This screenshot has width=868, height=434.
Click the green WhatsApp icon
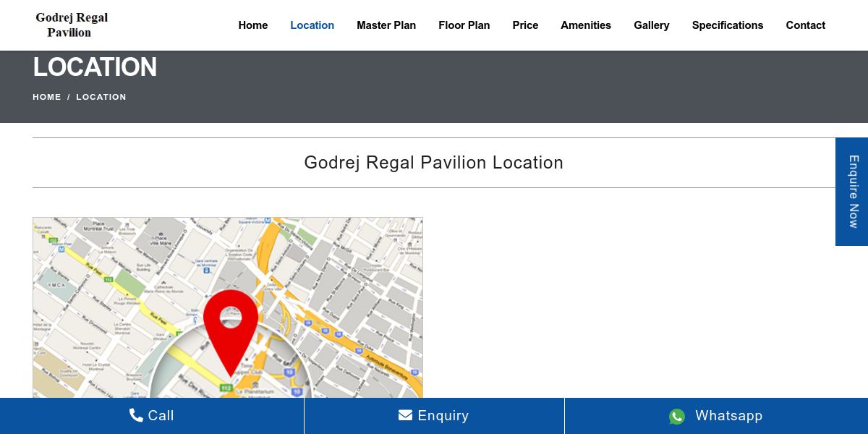point(677,416)
